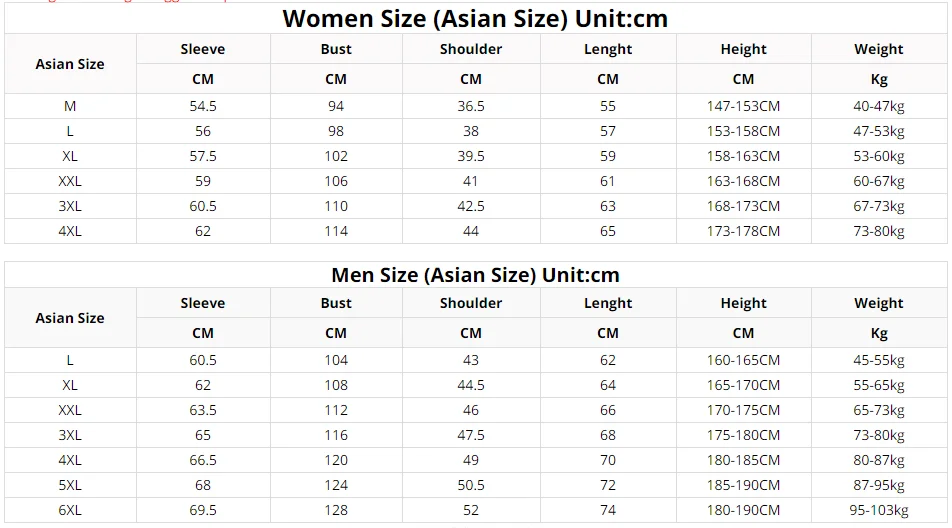The image size is (952, 528).
Task: Click the Weight header in Women table
Action: click(878, 49)
